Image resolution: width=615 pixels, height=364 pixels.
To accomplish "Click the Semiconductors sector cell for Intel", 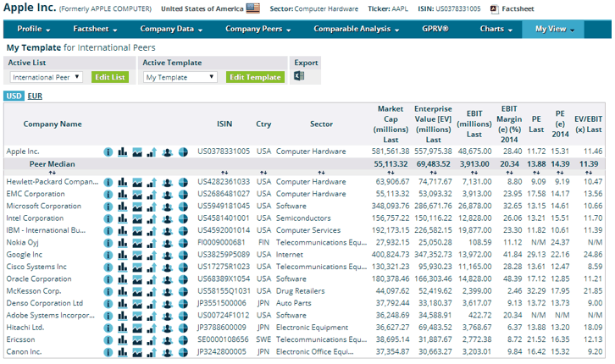I will (x=303, y=218).
